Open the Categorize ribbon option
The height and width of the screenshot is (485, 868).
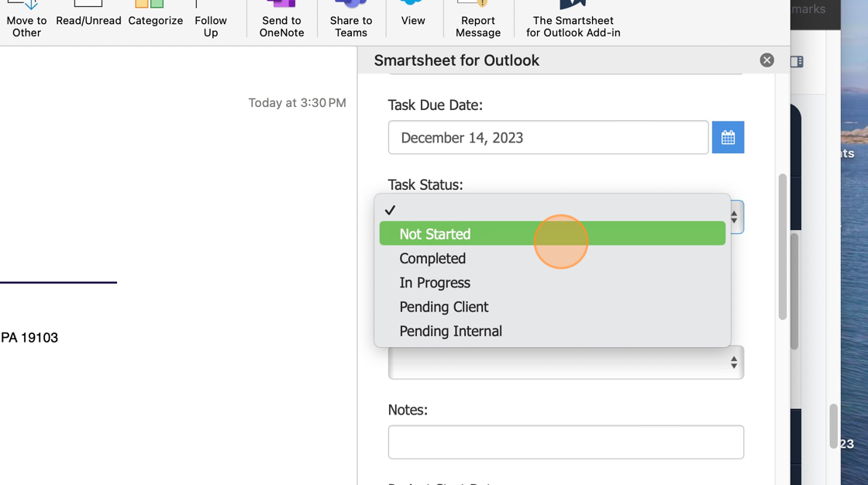click(156, 15)
